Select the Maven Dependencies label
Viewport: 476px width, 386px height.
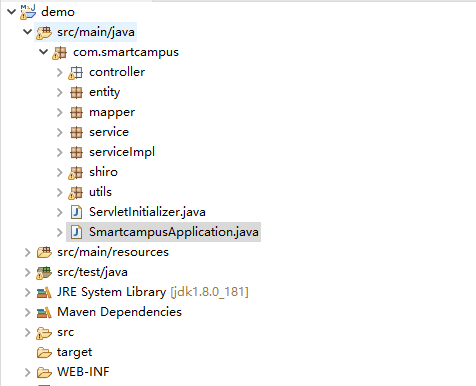pos(119,312)
